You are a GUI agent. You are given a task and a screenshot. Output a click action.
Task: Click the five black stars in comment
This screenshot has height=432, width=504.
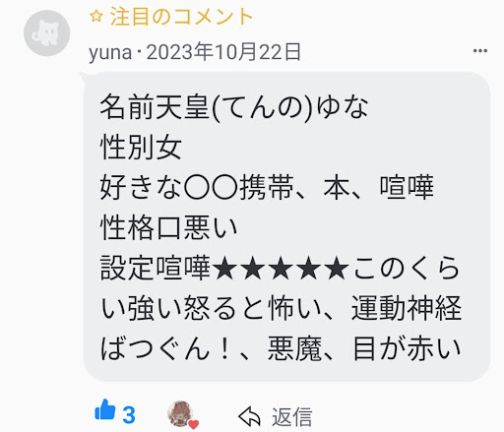tap(281, 268)
